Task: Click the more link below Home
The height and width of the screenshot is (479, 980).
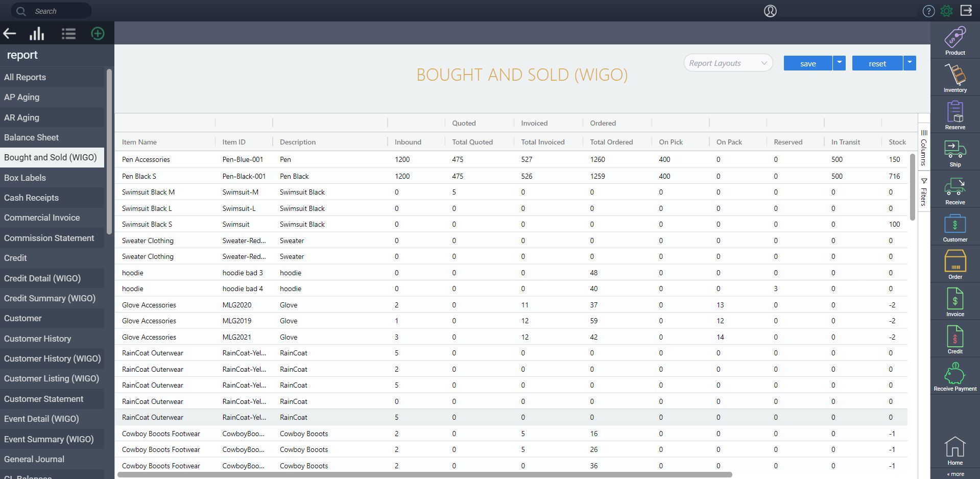Action: [955, 474]
